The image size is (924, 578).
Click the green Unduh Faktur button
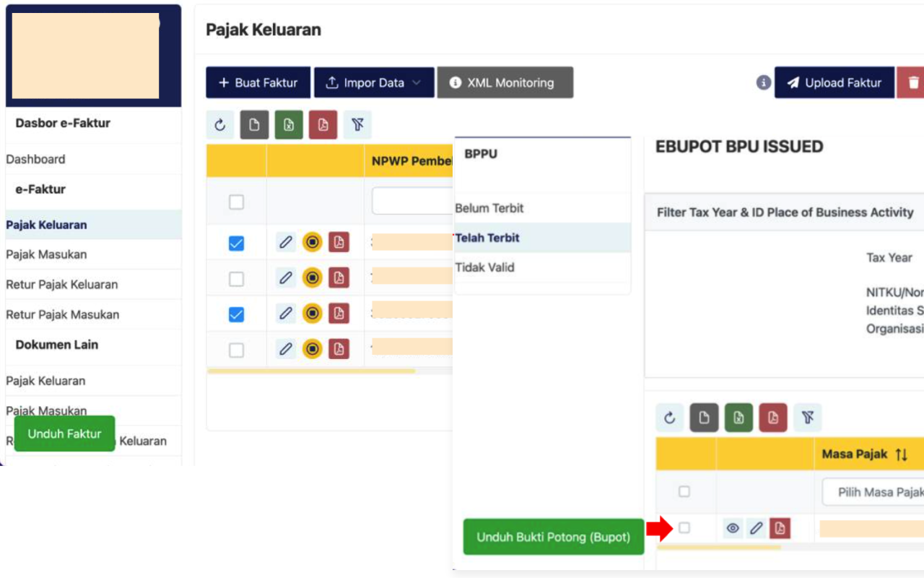[65, 433]
